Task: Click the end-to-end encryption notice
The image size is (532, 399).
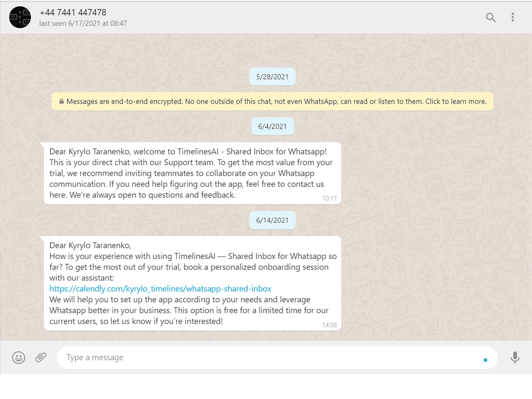Action: click(273, 101)
